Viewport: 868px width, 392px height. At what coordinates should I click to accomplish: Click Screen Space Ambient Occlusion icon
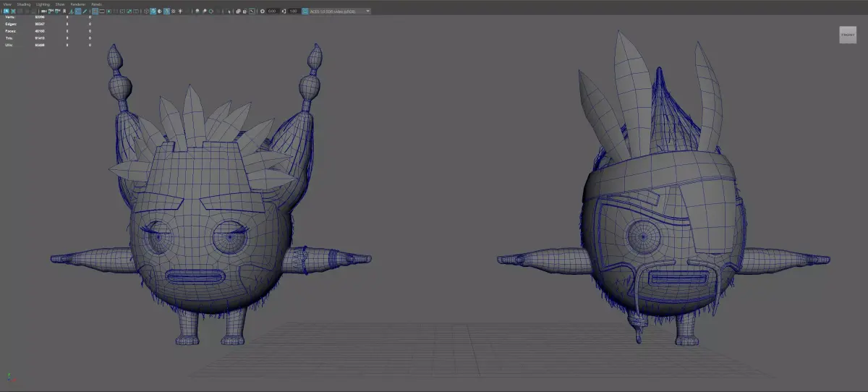197,12
